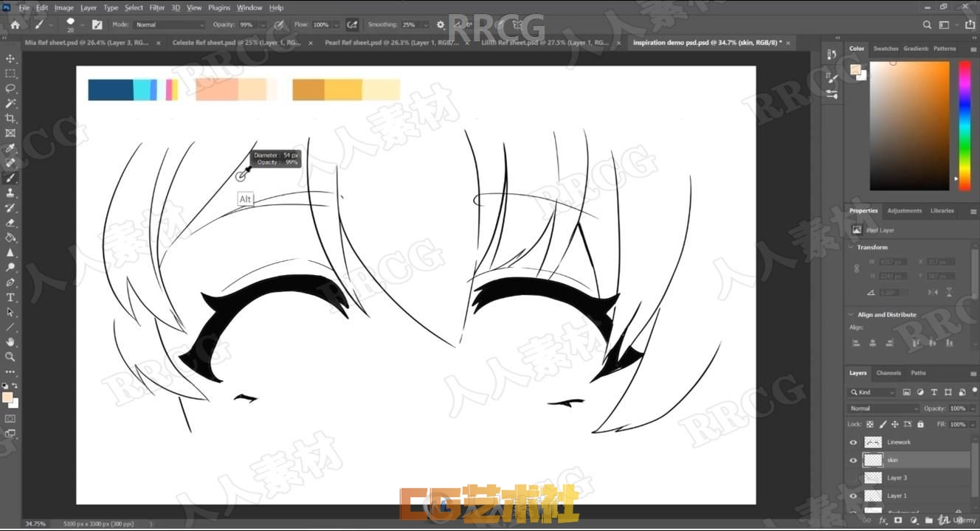
Task: Collapse the Align and Distribute section
Action: point(852,315)
